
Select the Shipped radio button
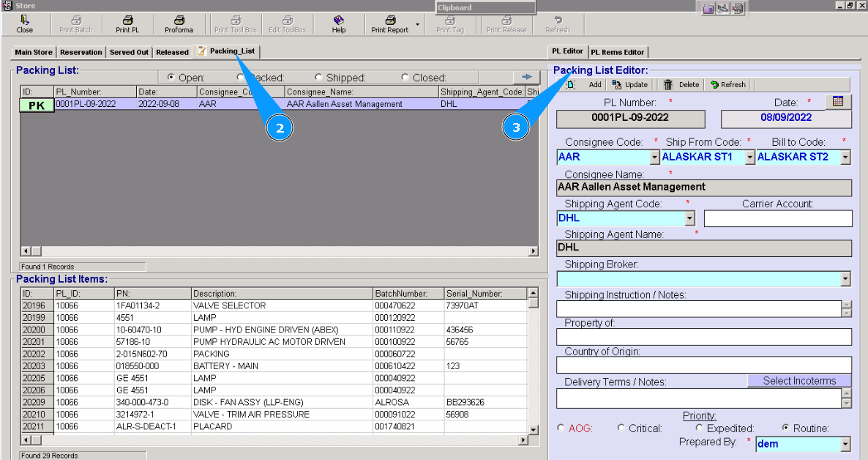point(318,78)
